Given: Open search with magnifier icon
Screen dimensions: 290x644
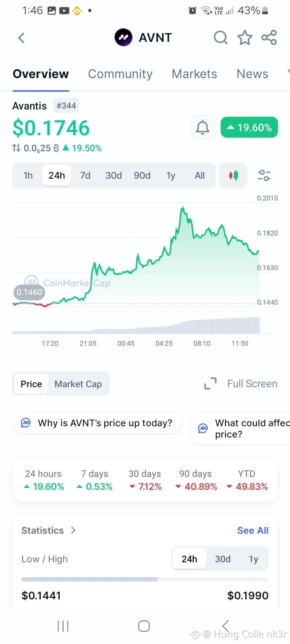Looking at the screenshot, I should [x=220, y=38].
